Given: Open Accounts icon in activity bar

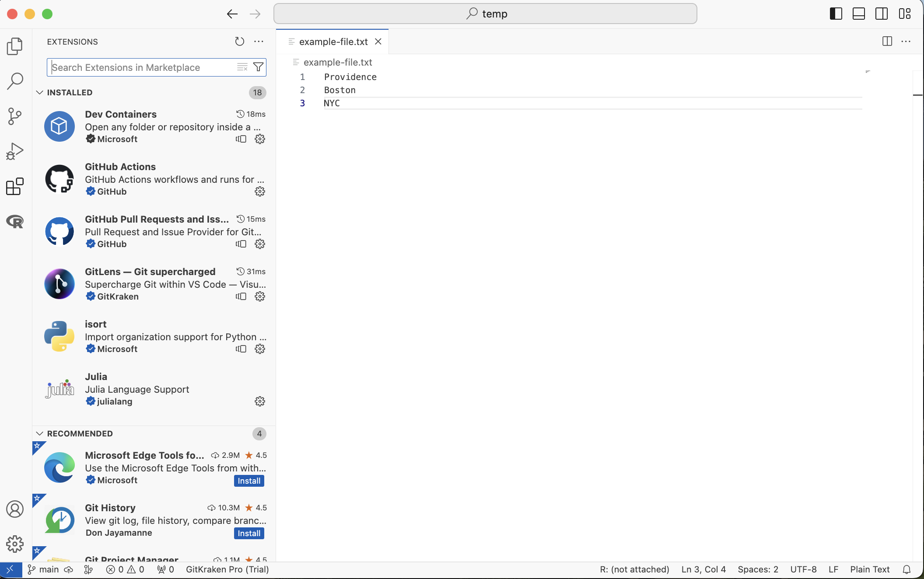Looking at the screenshot, I should click(x=15, y=509).
